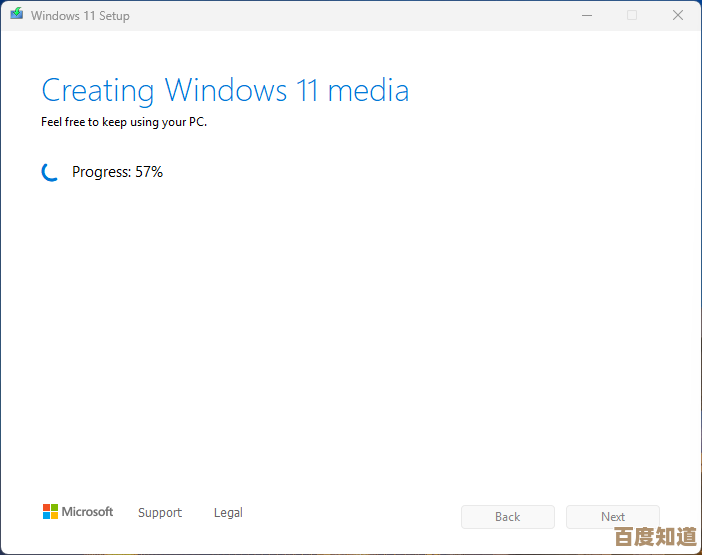This screenshot has width=702, height=555.
Task: Click the Next button
Action: [x=612, y=517]
